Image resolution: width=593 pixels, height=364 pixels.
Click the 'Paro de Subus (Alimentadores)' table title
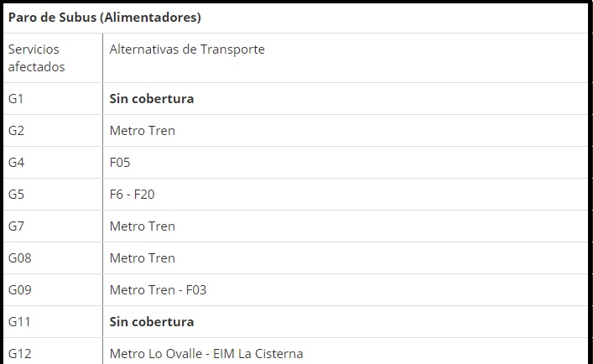(x=104, y=17)
